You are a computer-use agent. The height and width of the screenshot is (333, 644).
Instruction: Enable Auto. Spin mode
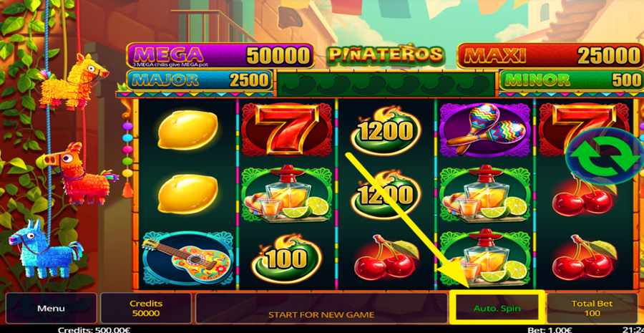click(497, 308)
